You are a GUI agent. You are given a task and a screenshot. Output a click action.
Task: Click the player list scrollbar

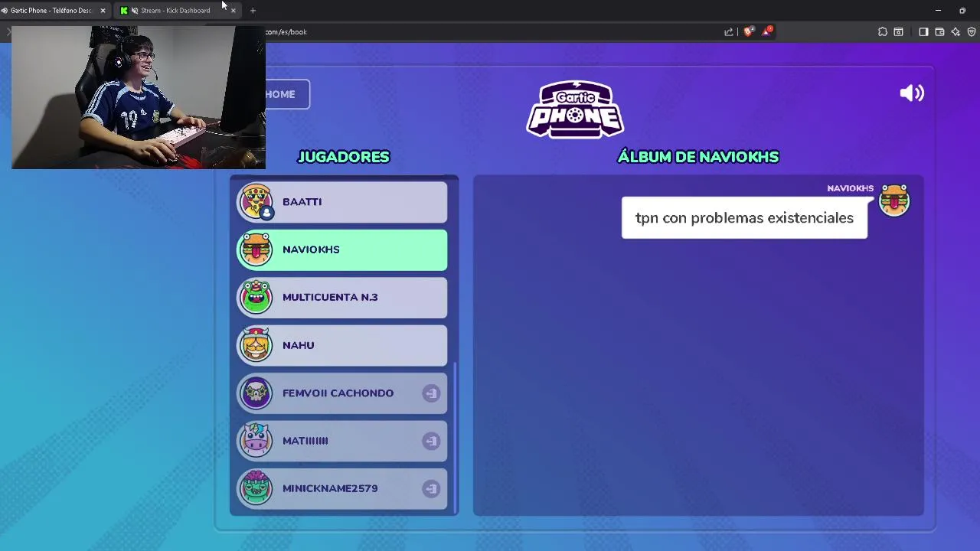456,438
